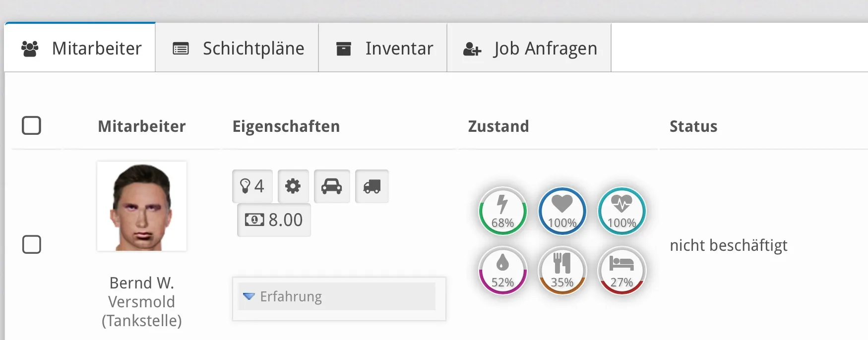This screenshot has width=868, height=340.
Task: Click the employee name Bernd W.
Action: tap(141, 283)
